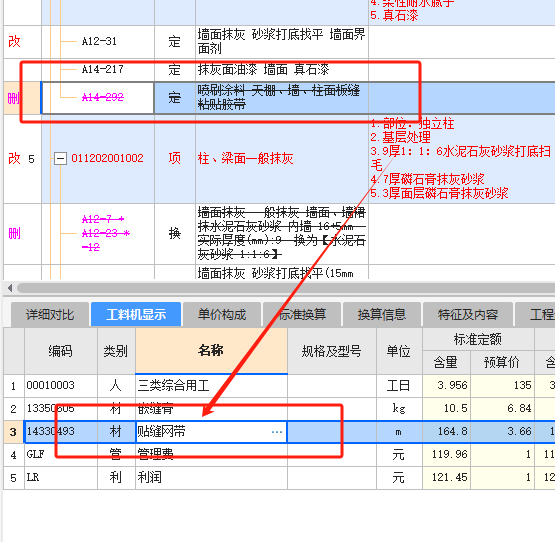Click the ellipsis button in 贴缝网带 cell
Image resolution: width=555 pixels, height=542 pixels.
pos(277,432)
